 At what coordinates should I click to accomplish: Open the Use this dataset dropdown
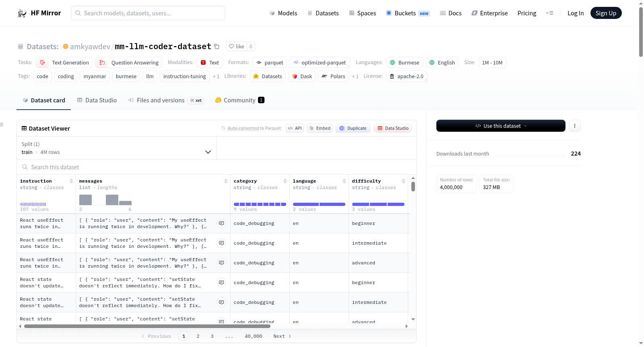(501, 126)
